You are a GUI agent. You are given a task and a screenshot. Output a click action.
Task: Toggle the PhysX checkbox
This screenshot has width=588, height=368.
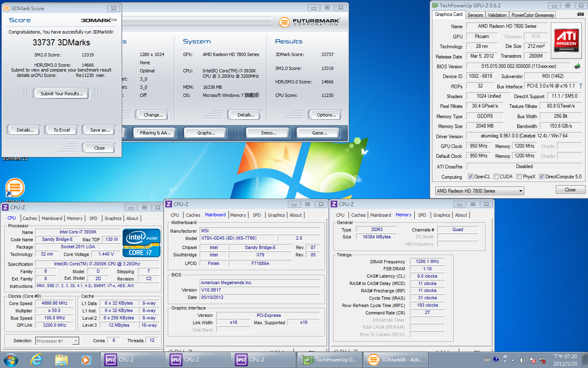coord(519,177)
